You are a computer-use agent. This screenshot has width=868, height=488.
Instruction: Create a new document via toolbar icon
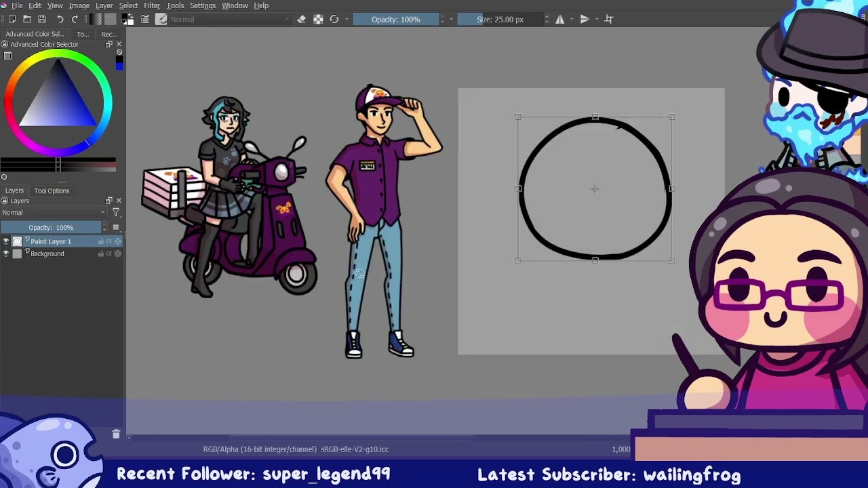12,20
